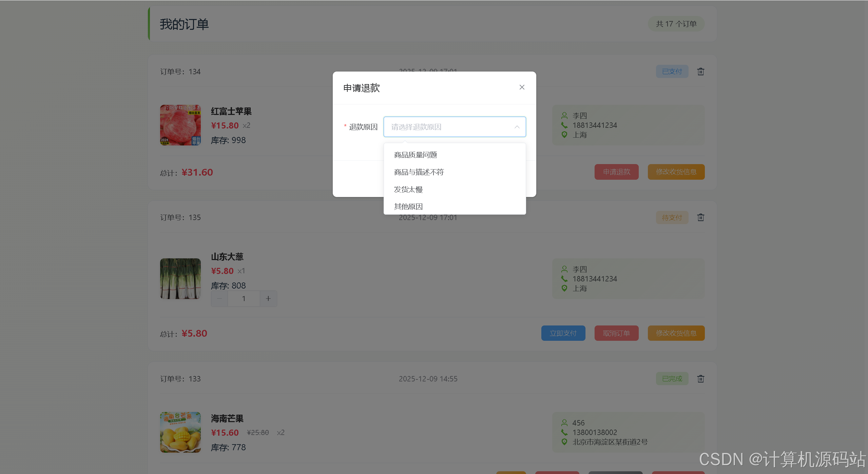This screenshot has width=868, height=474.
Task: Click 立即支付 for order 135
Action: [x=563, y=333]
